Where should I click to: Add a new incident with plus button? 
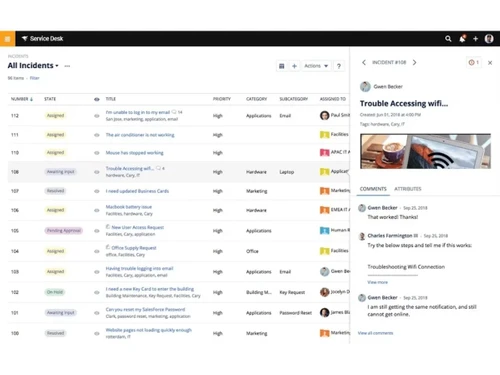click(x=294, y=66)
